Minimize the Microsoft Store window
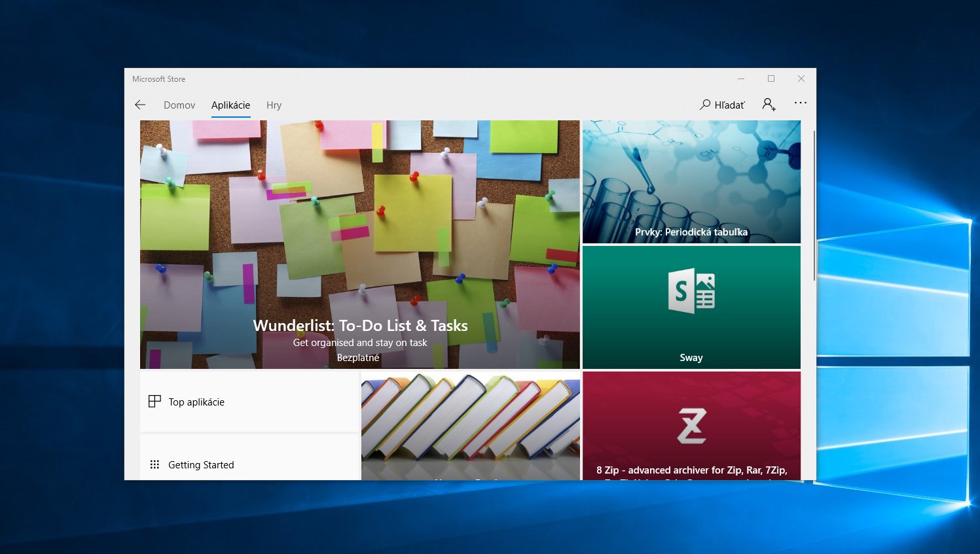Viewport: 980px width, 554px height. (x=741, y=78)
